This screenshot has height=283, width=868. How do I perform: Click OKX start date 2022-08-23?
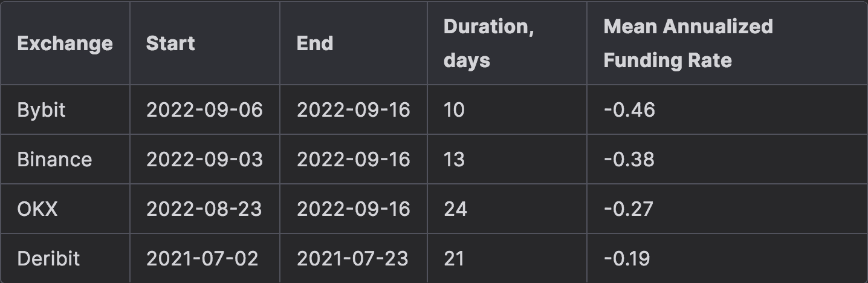click(204, 209)
